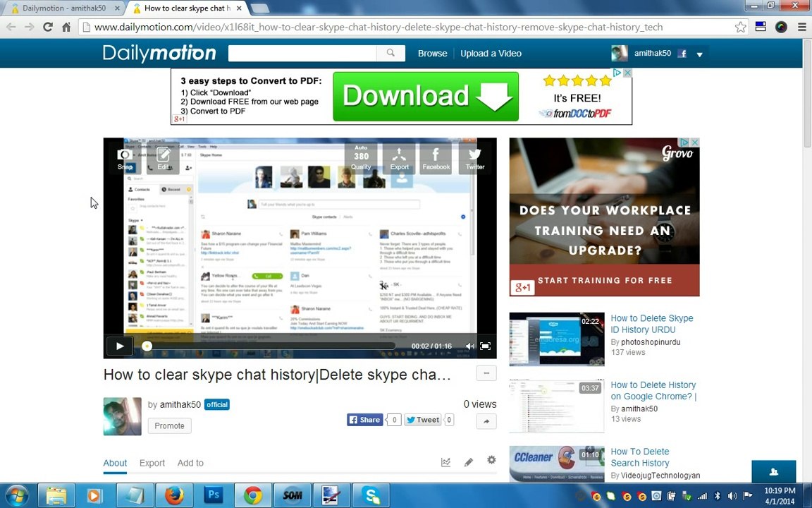Image resolution: width=812 pixels, height=508 pixels.
Task: Collapse video title with the minus button
Action: pos(486,373)
